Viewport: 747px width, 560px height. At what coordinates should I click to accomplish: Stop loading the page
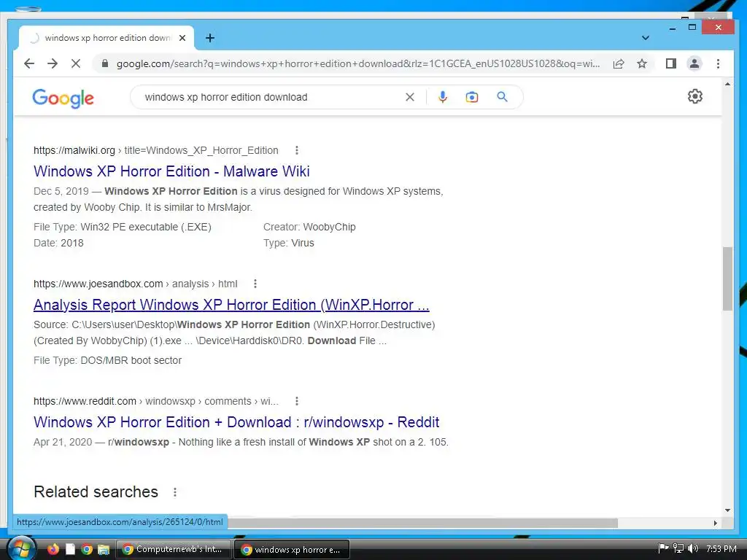click(x=76, y=63)
